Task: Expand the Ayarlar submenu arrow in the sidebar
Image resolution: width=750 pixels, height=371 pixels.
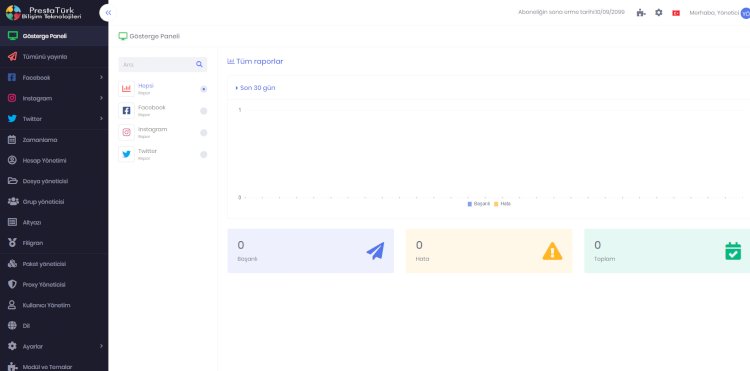Action: coord(101,346)
